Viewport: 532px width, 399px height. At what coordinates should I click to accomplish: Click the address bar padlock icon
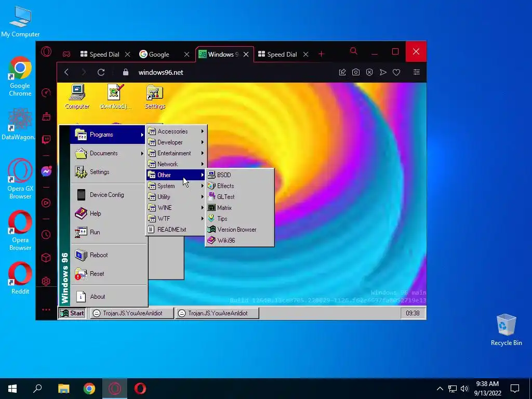(x=126, y=72)
